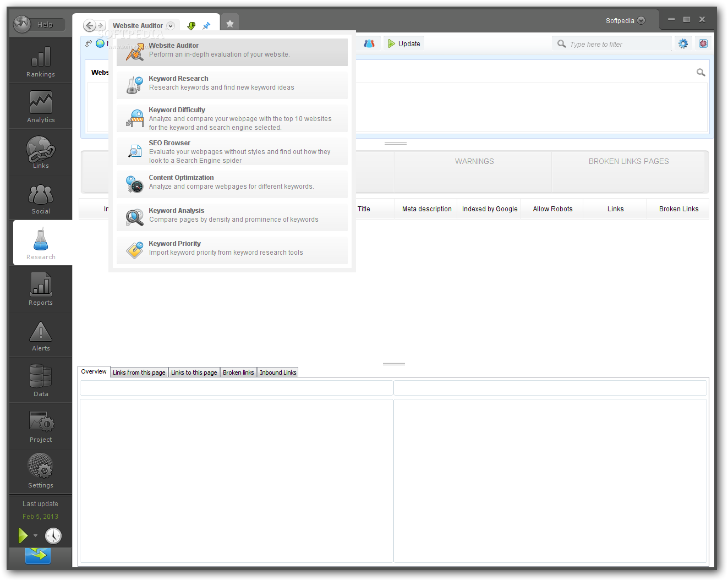This screenshot has width=728, height=581.
Task: Click the Help button with globe logo
Action: click(x=39, y=24)
